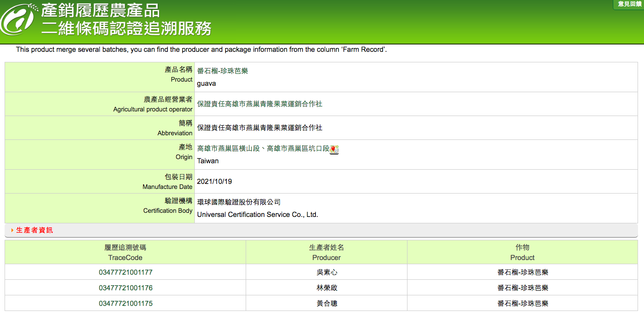This screenshot has height=316, width=644.
Task: Select producer name 林榮啟
Action: 326,288
